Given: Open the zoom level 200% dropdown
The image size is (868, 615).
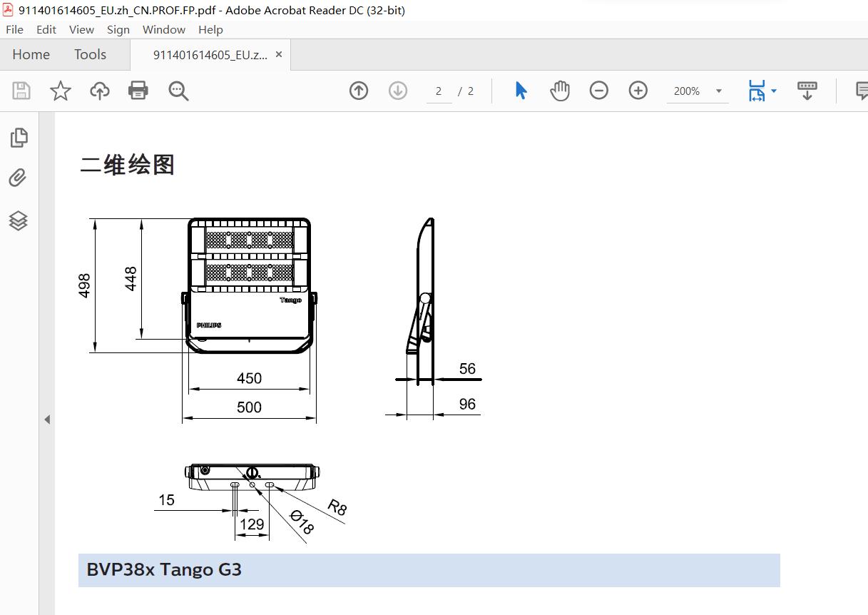Looking at the screenshot, I should (719, 91).
